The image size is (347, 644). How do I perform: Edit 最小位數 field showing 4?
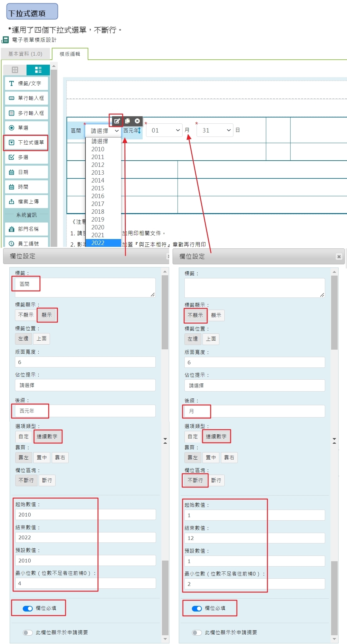pyautogui.click(x=85, y=583)
